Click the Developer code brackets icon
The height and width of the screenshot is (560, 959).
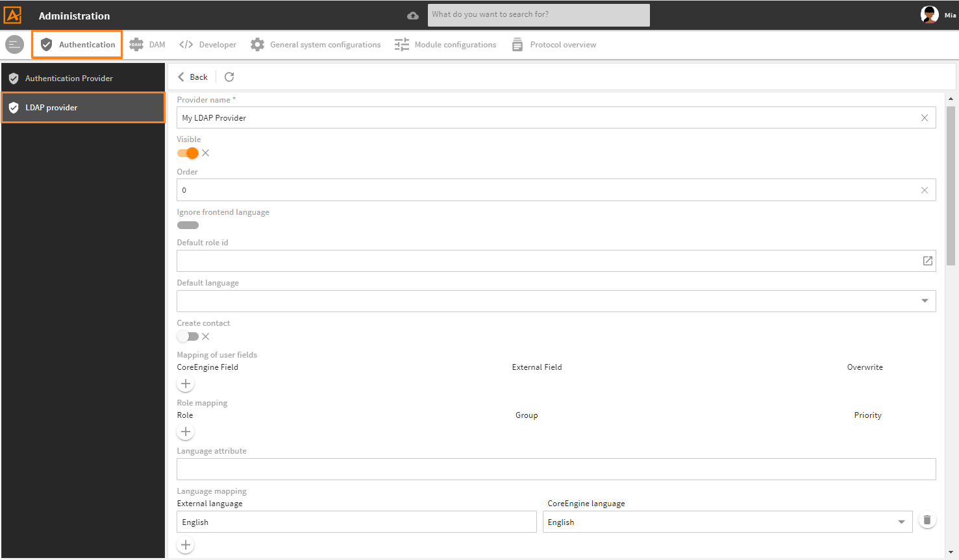coord(186,45)
